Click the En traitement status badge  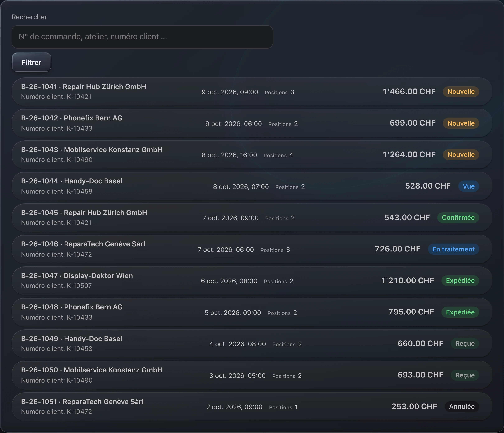coord(453,249)
